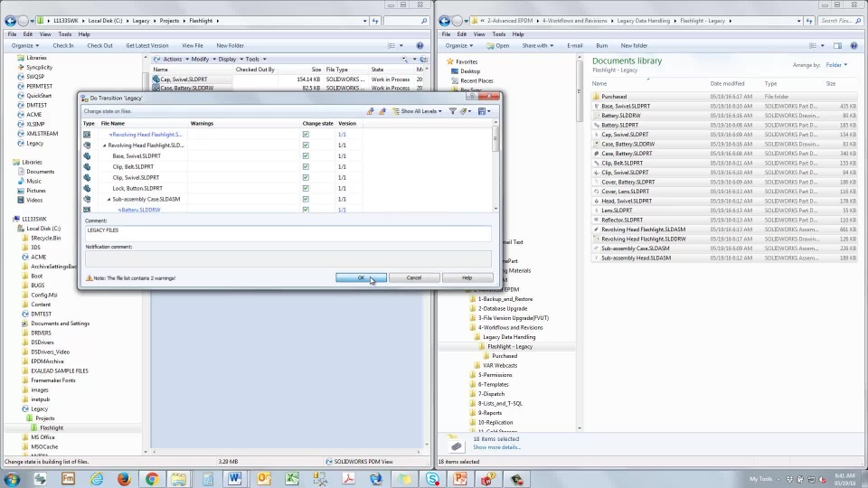Click the back arrow in left Explorer window
This screenshot has height=488, width=868.
[10, 21]
